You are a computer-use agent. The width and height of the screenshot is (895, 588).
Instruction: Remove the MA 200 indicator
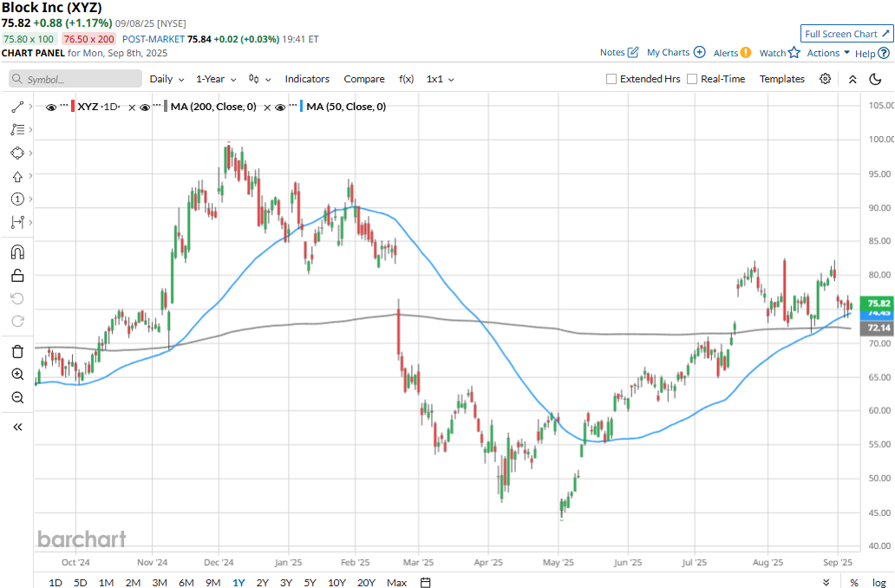pos(267,108)
